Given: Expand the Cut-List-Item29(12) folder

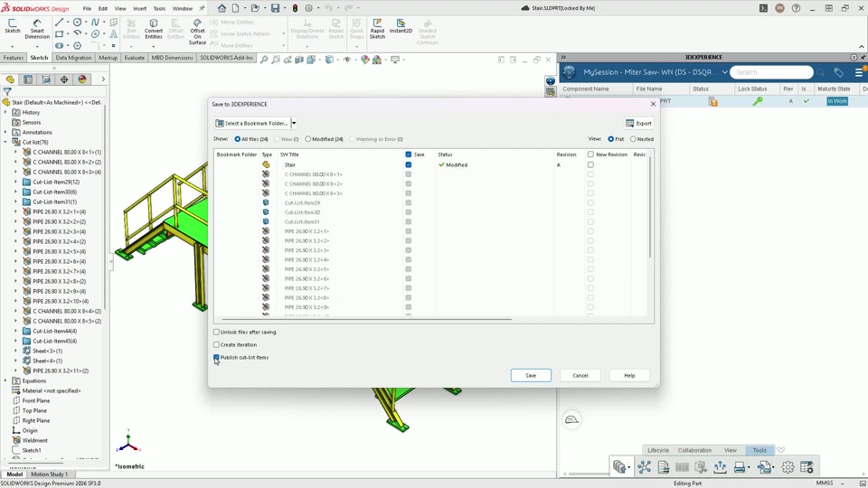Looking at the screenshot, I should click(15, 182).
